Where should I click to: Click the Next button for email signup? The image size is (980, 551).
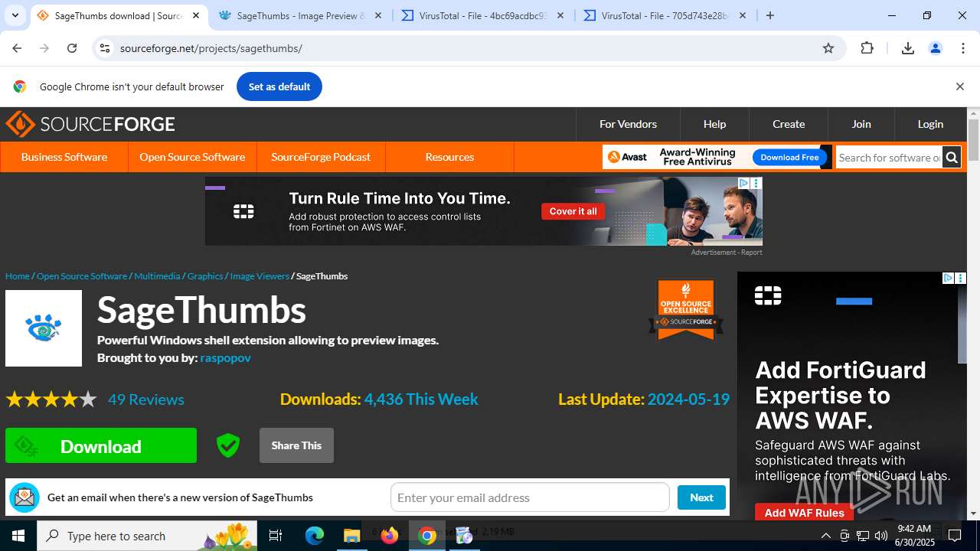pos(701,497)
